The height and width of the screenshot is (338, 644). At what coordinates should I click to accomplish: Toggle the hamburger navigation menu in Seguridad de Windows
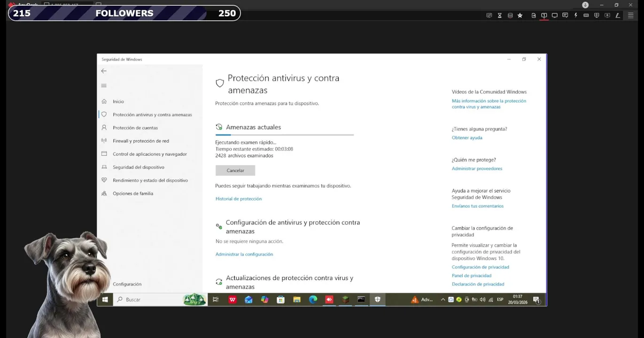tap(104, 85)
